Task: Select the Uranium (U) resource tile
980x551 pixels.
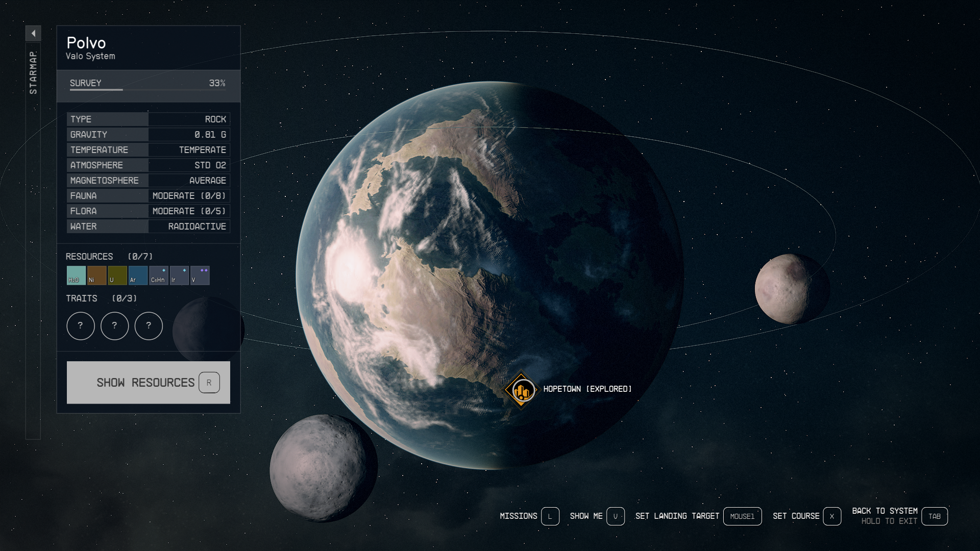Action: pyautogui.click(x=117, y=275)
